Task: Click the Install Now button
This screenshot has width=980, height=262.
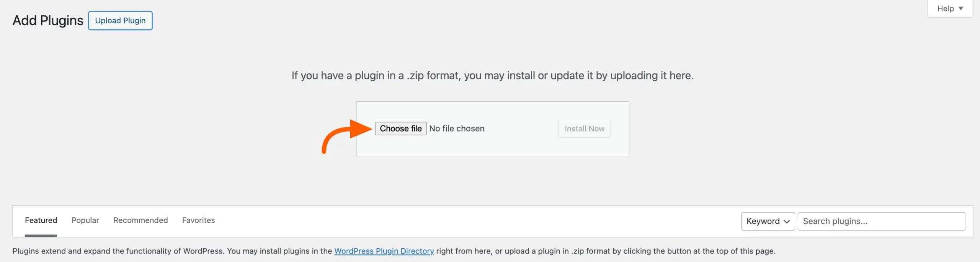Action: tap(584, 129)
